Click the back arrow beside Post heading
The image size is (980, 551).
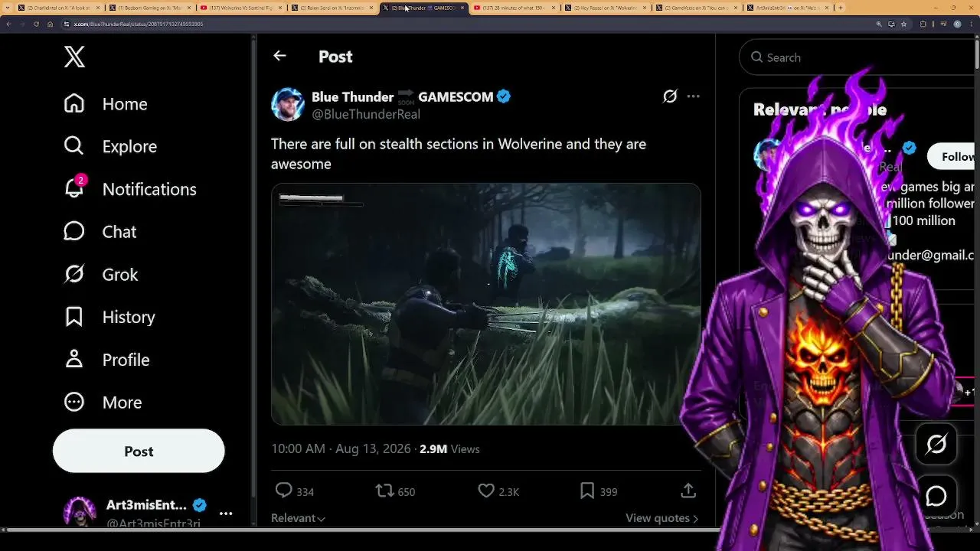coord(279,56)
